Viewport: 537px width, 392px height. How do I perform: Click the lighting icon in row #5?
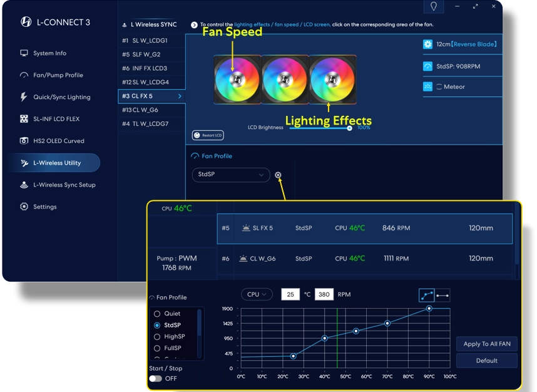[x=246, y=228]
